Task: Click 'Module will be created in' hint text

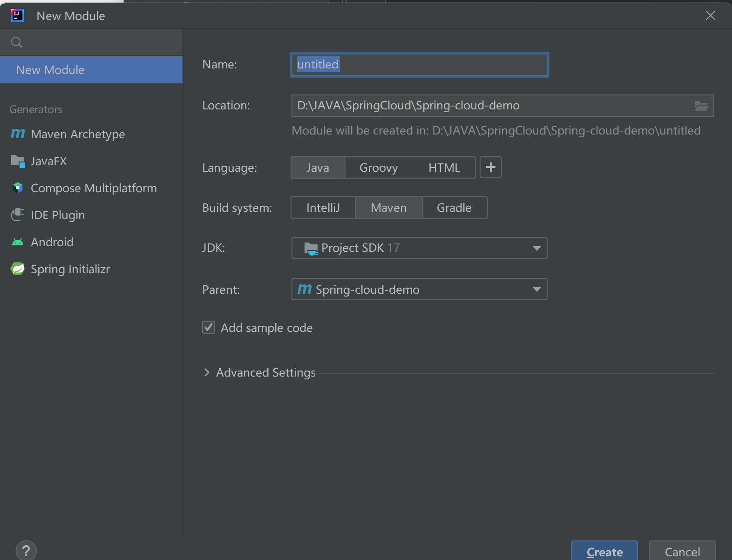Action: point(496,130)
